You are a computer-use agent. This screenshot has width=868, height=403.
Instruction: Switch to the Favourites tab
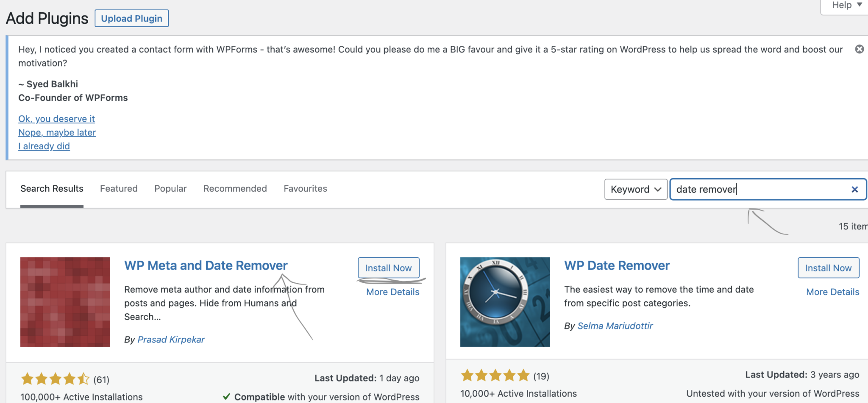click(x=305, y=189)
